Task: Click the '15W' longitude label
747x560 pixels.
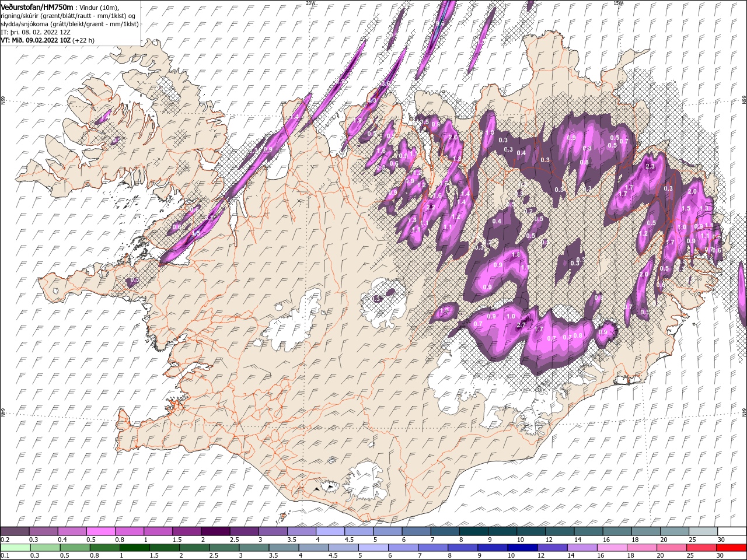Action: point(617,3)
